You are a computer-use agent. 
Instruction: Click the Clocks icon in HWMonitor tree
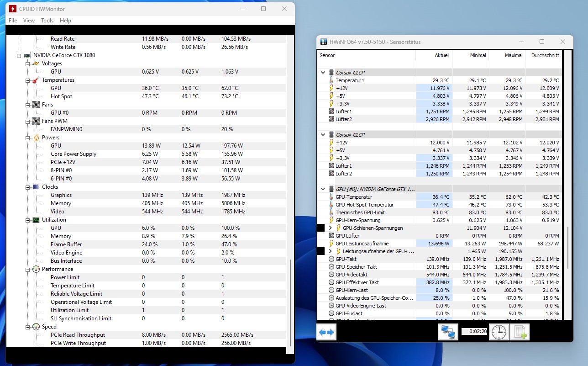(x=36, y=187)
